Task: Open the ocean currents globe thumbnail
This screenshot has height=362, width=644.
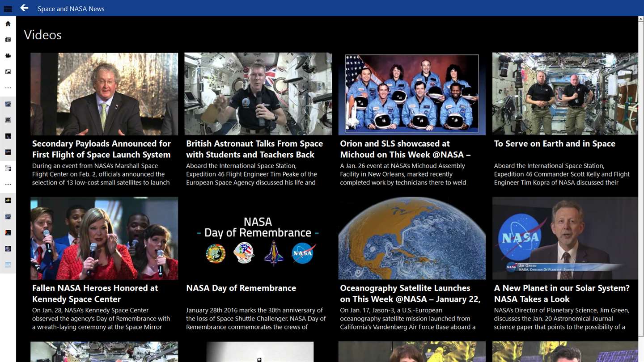Action: tap(412, 238)
